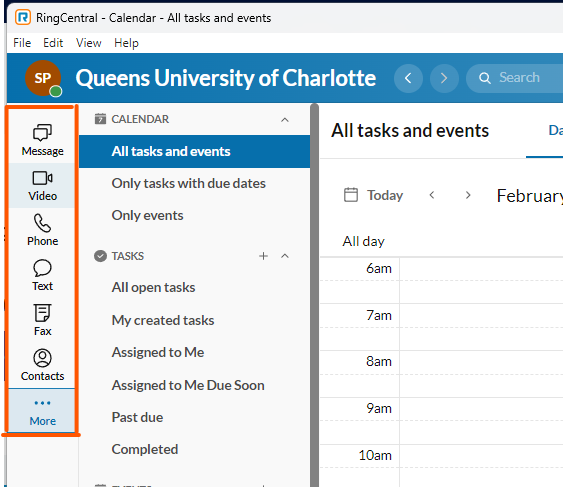The image size is (563, 487).
Task: Open the Help menu
Action: (x=126, y=43)
